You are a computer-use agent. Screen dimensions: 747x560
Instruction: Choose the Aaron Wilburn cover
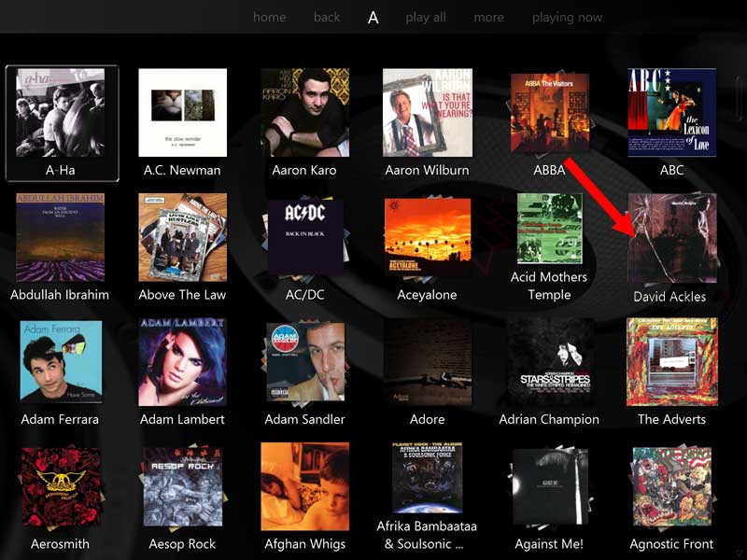pos(428,112)
